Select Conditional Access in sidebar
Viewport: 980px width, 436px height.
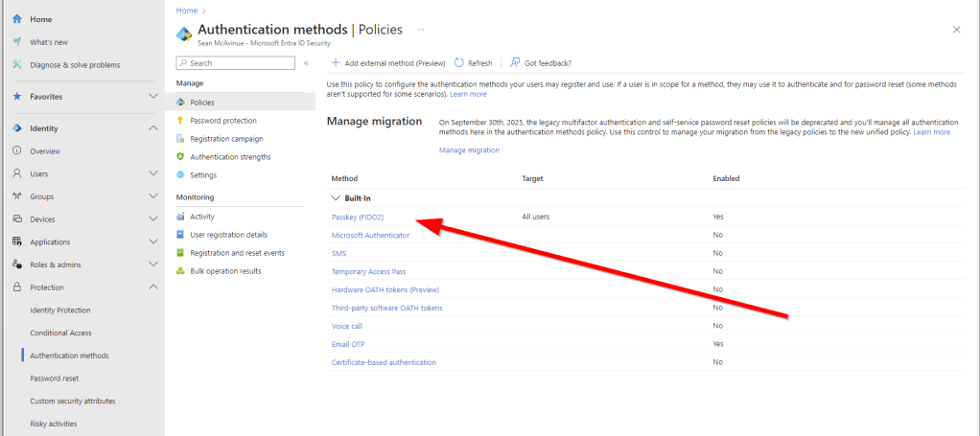(61, 333)
